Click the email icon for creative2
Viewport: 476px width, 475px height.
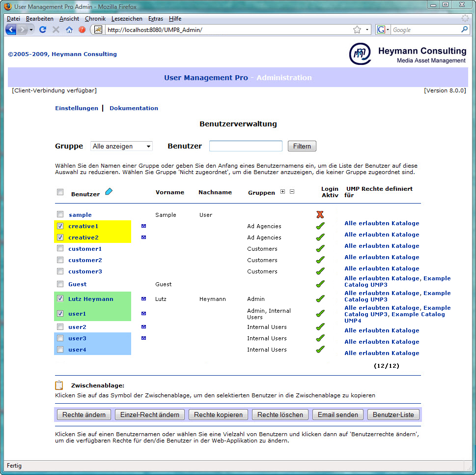(x=144, y=237)
